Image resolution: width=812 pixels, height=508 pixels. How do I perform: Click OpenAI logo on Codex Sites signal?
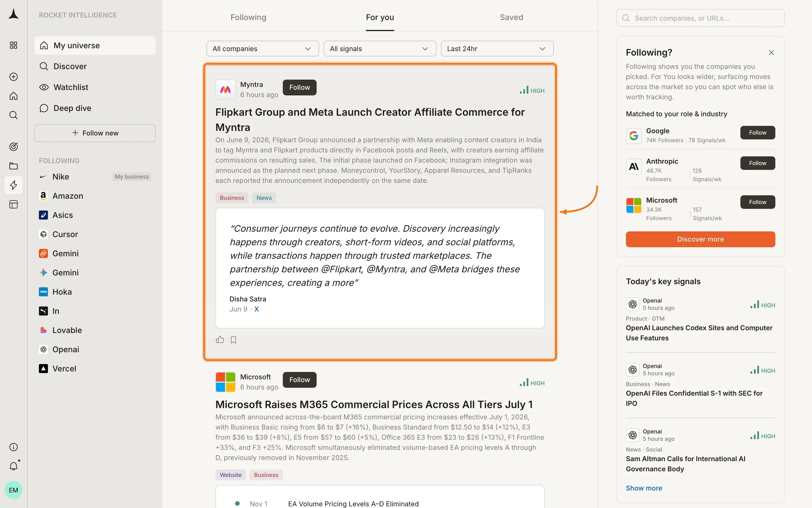point(632,304)
